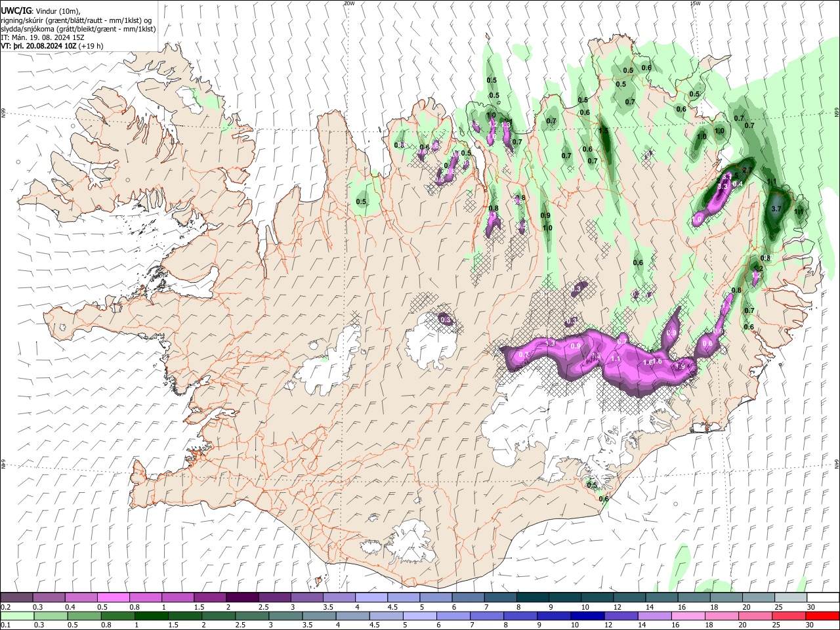The height and width of the screenshot is (630, 840).
Task: Click the 3.7 precipitation value on the map
Action: (x=776, y=209)
